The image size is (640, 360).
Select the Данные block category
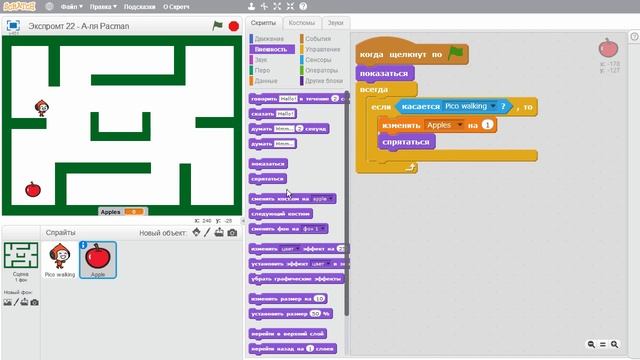point(266,81)
